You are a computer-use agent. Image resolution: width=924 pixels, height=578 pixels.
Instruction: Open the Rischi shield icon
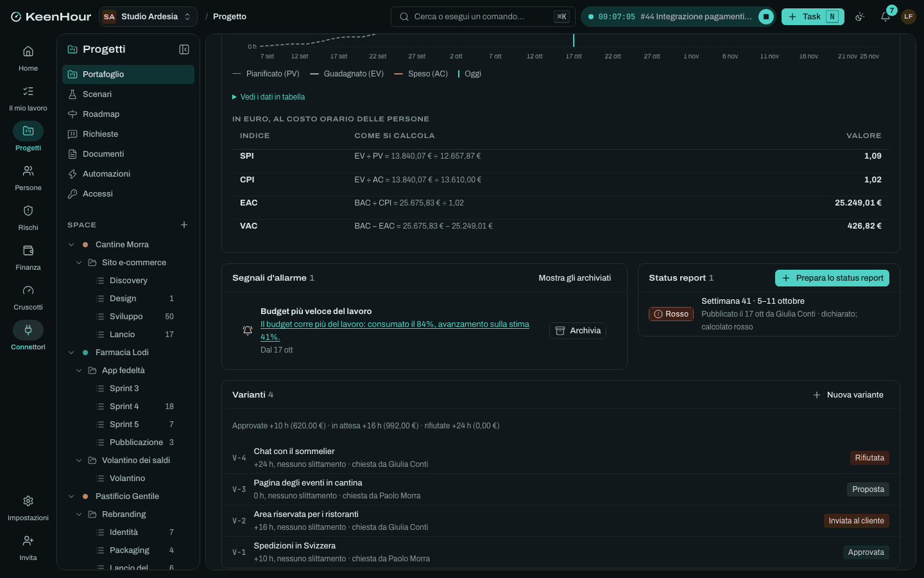(28, 211)
